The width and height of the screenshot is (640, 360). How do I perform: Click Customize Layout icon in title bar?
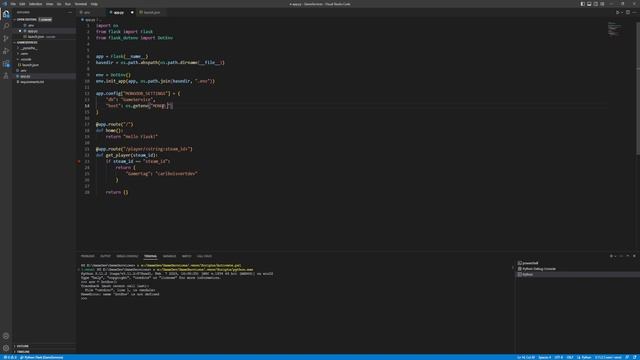pos(602,4)
